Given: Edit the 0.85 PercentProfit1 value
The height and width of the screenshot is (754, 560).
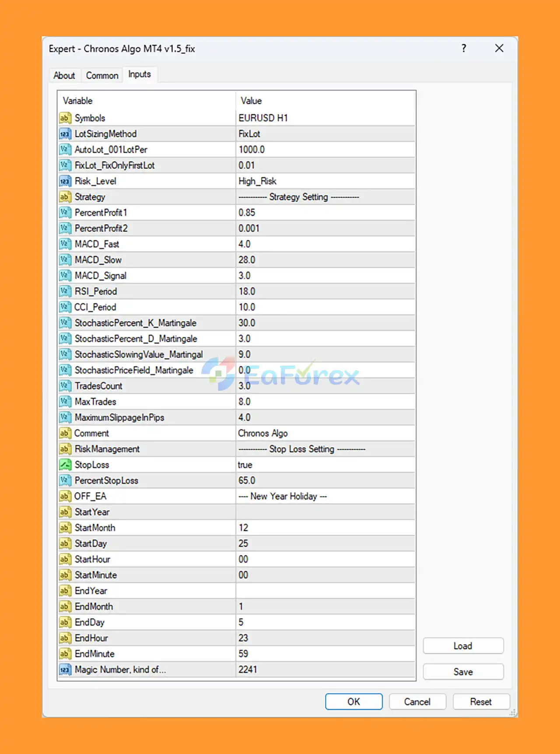Looking at the screenshot, I should pos(325,213).
